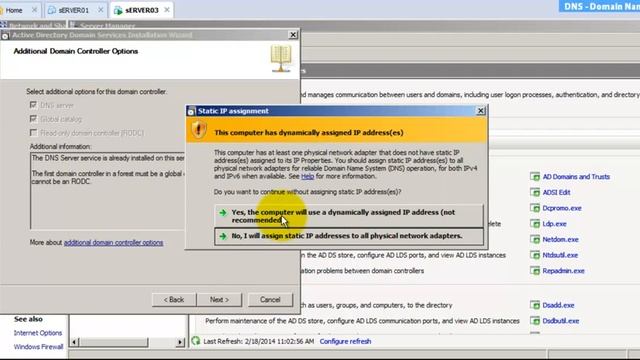The image size is (640, 360).
Task: Click the Dcpromo.exe tool icon
Action: [x=535, y=208]
